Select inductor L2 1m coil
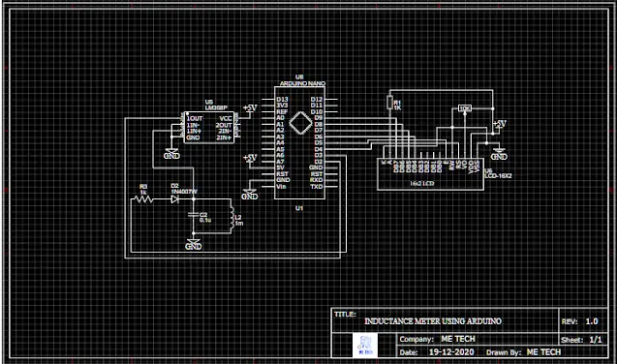Viewport: 617px width, 364px height. click(x=231, y=218)
